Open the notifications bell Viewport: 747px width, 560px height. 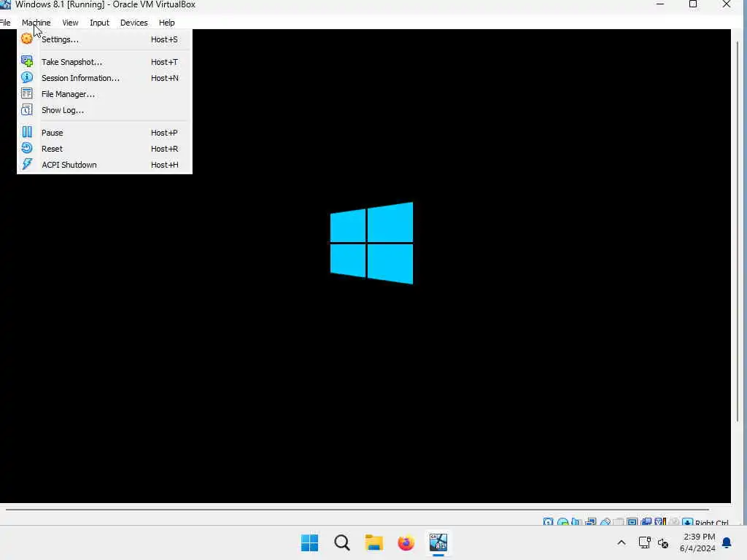pyautogui.click(x=727, y=542)
